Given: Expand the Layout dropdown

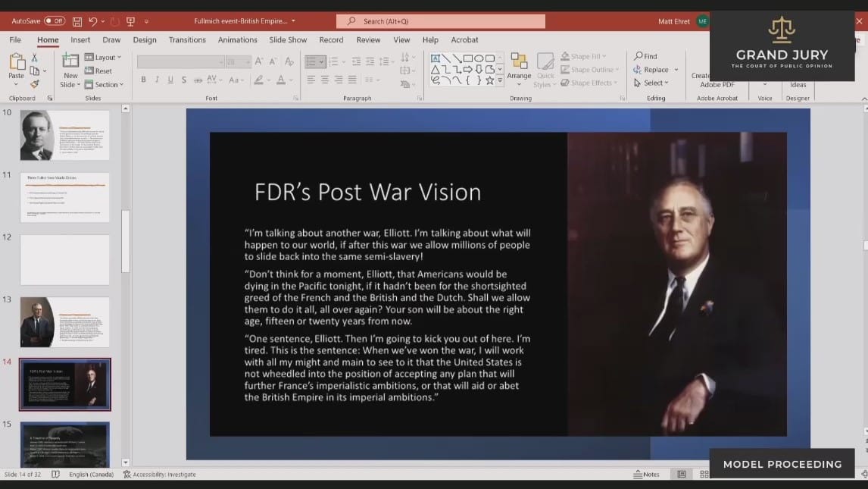Looking at the screenshot, I should click(x=104, y=58).
